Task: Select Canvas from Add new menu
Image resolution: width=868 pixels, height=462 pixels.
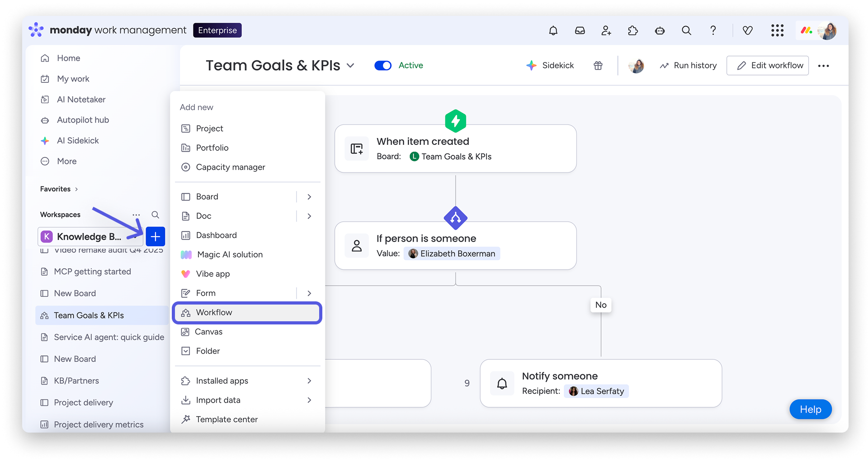Action: coord(247,332)
